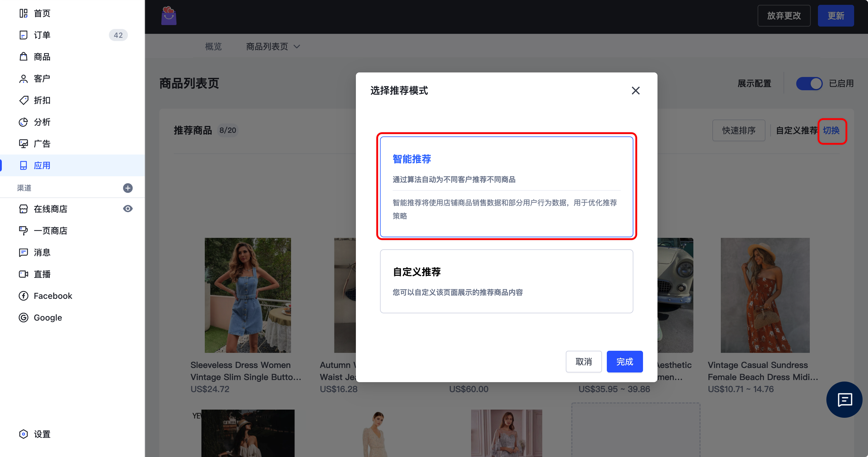The width and height of the screenshot is (868, 457).
Task: Expand the 商品列表页 dropdown tab
Action: click(x=273, y=46)
